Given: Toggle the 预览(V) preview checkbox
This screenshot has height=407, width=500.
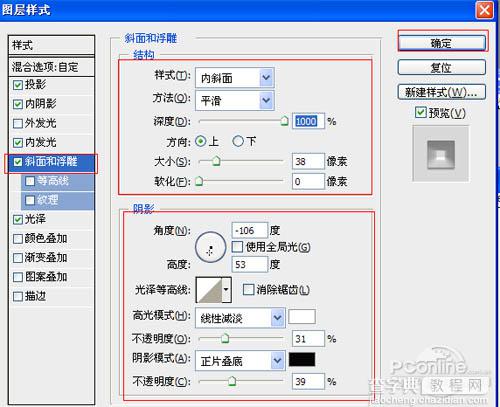Looking at the screenshot, I should (420, 112).
